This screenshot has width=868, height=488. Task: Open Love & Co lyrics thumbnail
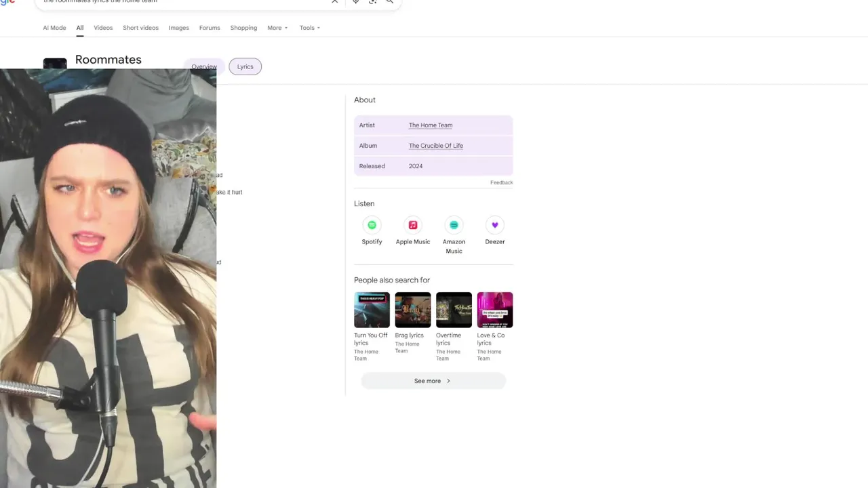click(x=495, y=310)
